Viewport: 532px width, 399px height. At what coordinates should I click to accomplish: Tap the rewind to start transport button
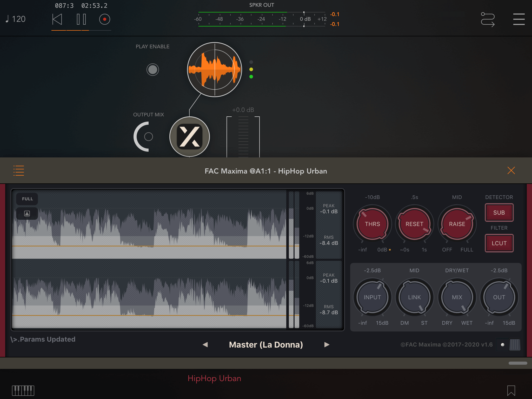[57, 19]
